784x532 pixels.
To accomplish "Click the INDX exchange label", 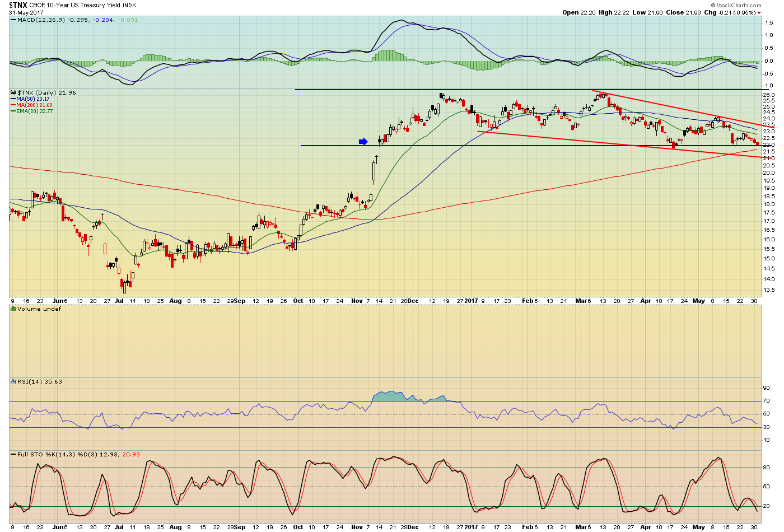I will pyautogui.click(x=129, y=6).
